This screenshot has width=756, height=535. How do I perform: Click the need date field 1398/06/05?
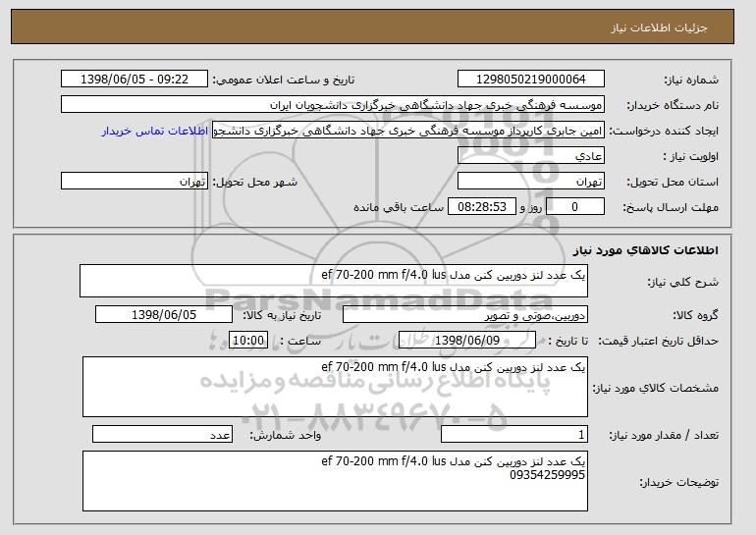coord(164,315)
